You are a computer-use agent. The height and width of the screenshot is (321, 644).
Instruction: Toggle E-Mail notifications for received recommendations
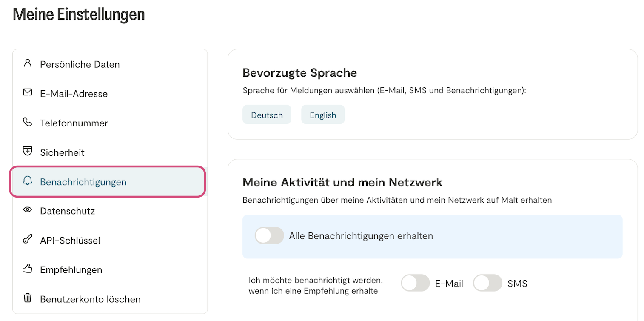point(415,283)
